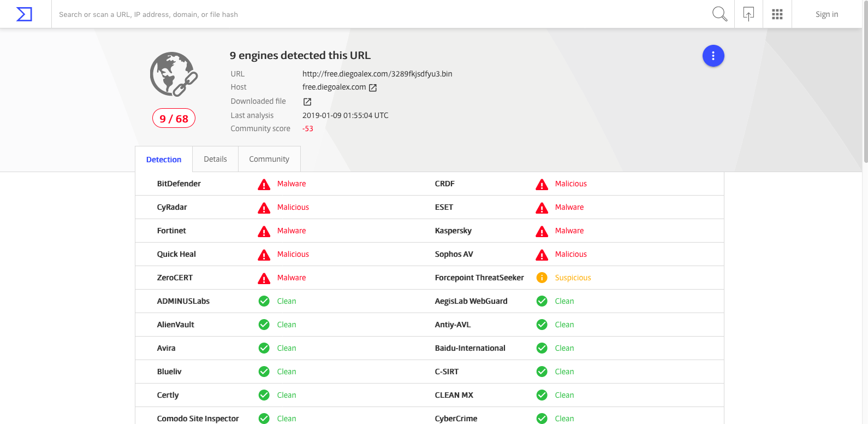The width and height of the screenshot is (868, 424).
Task: Click the Fortinet malware warning triangle
Action: [x=264, y=231]
